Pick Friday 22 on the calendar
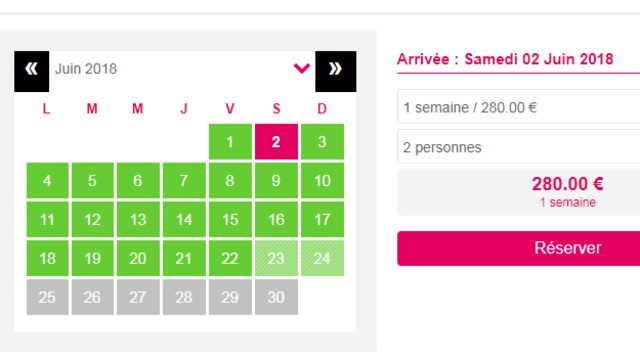The height and width of the screenshot is (360, 640). 230,258
